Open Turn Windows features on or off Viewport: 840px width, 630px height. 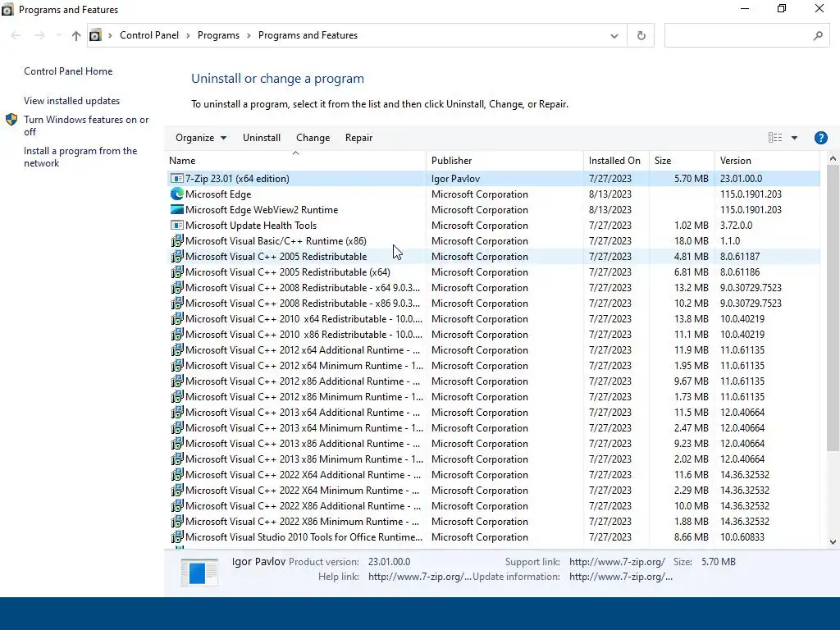[x=86, y=126]
